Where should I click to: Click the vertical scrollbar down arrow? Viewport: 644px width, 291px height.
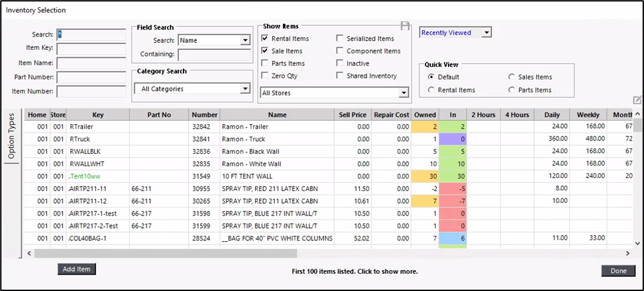click(x=637, y=244)
